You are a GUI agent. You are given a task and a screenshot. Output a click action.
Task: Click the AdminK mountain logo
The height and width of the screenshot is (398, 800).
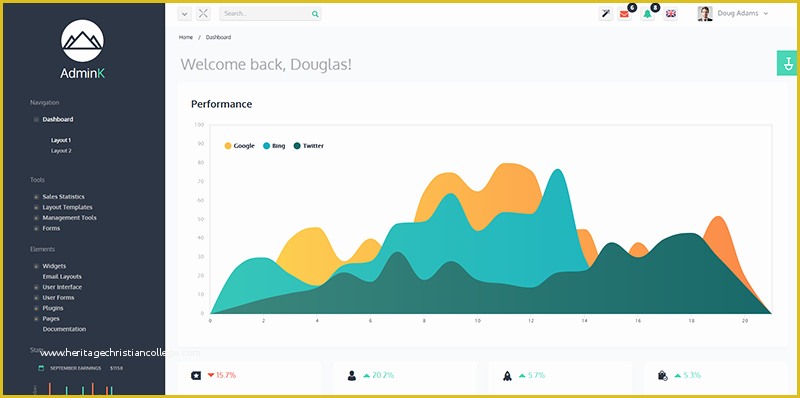click(82, 41)
